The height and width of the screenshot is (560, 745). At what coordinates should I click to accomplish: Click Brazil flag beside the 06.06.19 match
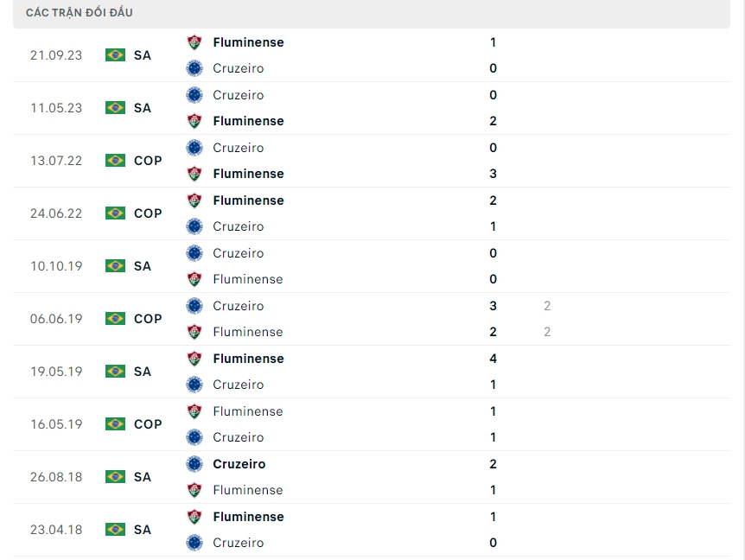click(115, 319)
